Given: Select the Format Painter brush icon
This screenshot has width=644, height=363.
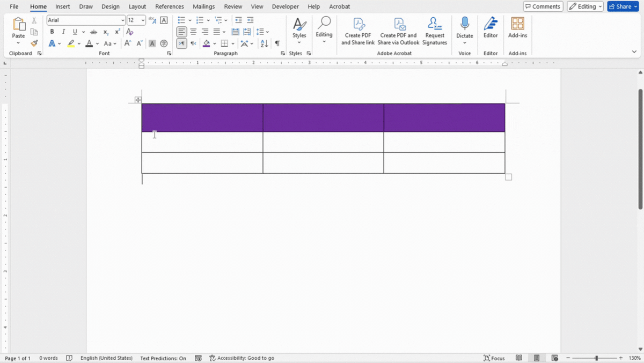Looking at the screenshot, I should (34, 43).
